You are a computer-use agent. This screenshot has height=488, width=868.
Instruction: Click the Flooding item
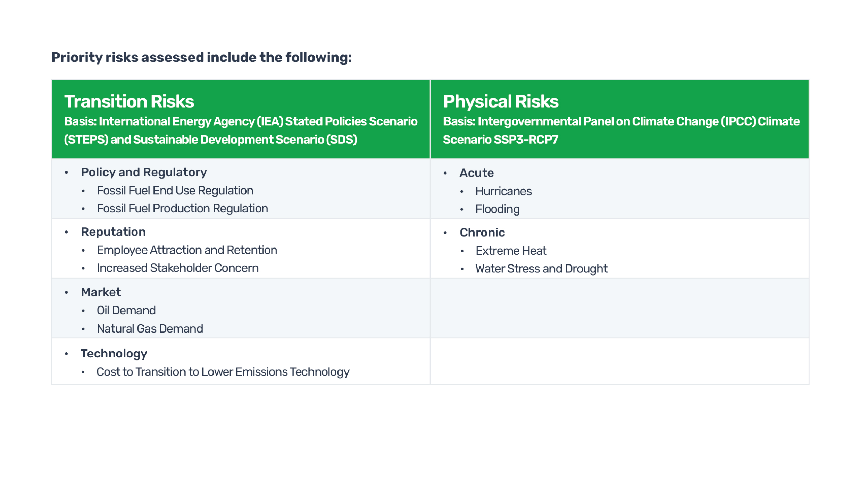[497, 209]
